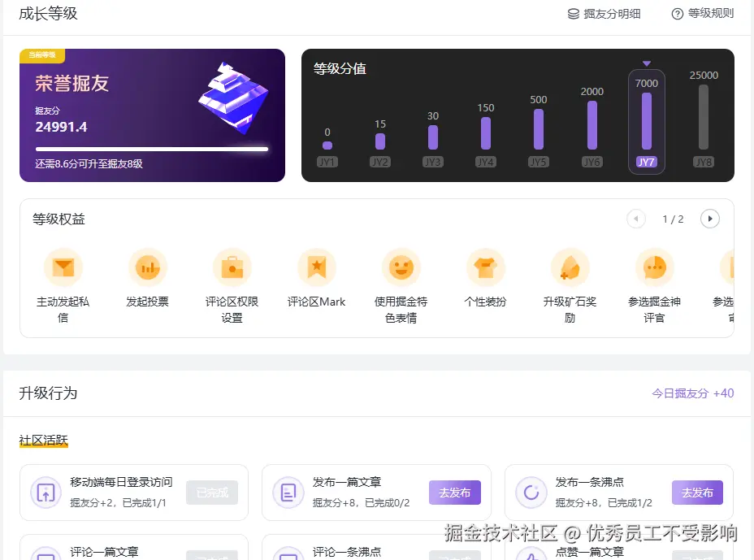Viewport: 754px width, 560px height.
Task: Click the 发起投票 voting benefit icon
Action: click(x=148, y=267)
